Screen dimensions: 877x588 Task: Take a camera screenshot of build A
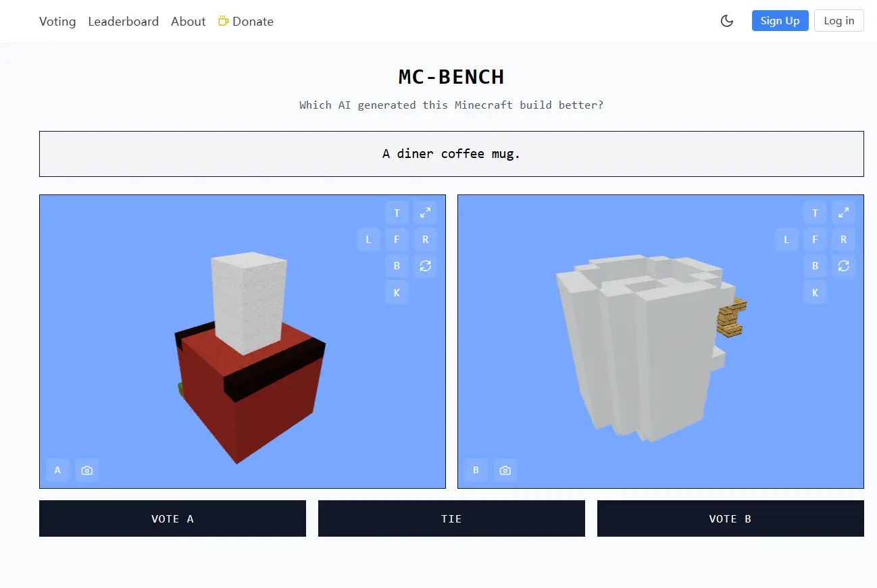pyautogui.click(x=86, y=470)
